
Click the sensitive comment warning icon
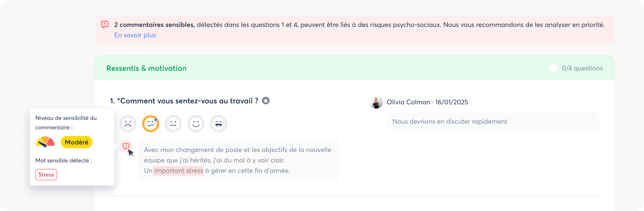pyautogui.click(x=126, y=146)
